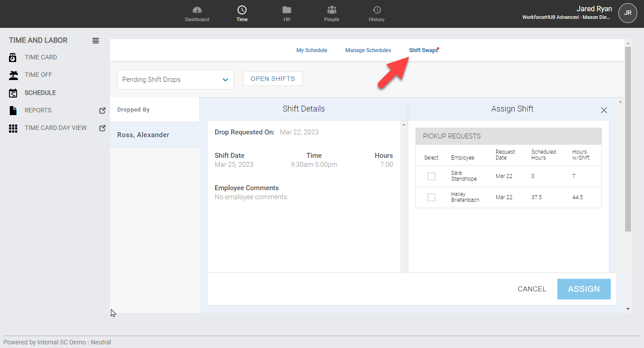Check the select box for Sara Standhope
The image size is (644, 348).
coord(431,176)
